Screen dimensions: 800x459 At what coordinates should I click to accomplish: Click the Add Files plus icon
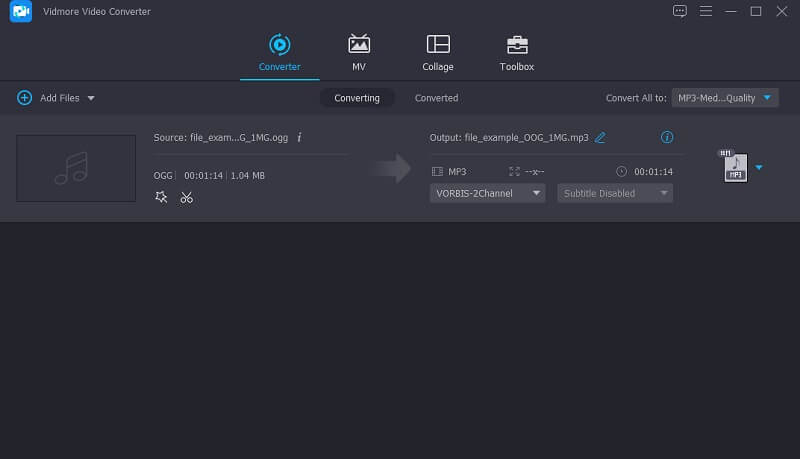coord(24,98)
